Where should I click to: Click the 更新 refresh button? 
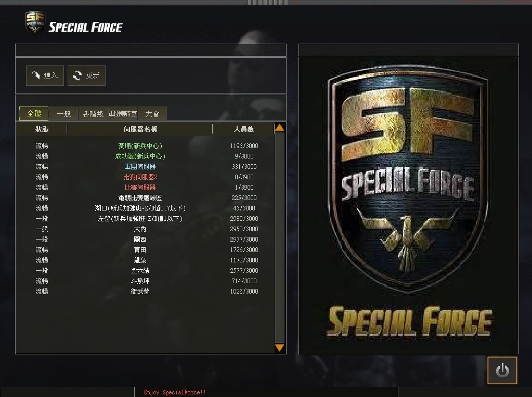(x=86, y=75)
